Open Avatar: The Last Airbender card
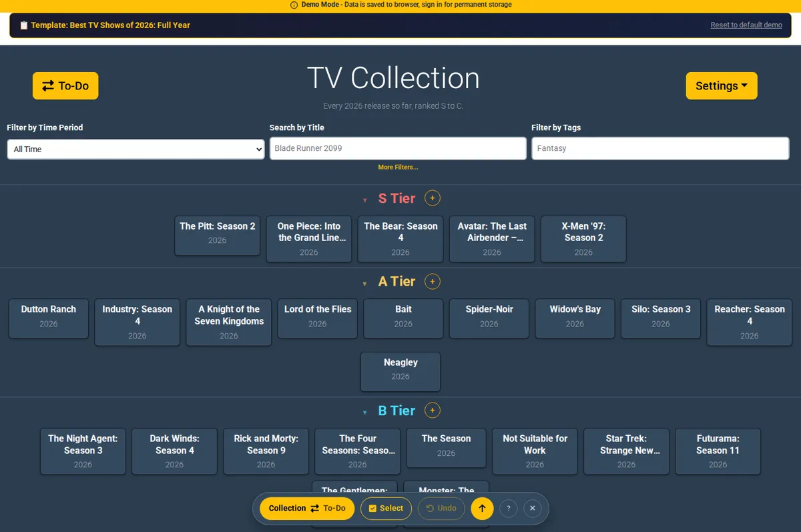 click(492, 238)
